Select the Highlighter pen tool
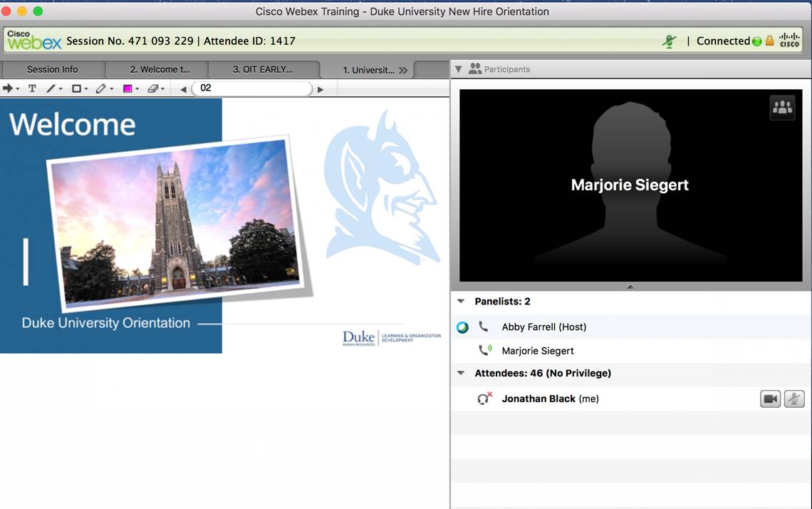The width and height of the screenshot is (812, 509). (x=101, y=88)
